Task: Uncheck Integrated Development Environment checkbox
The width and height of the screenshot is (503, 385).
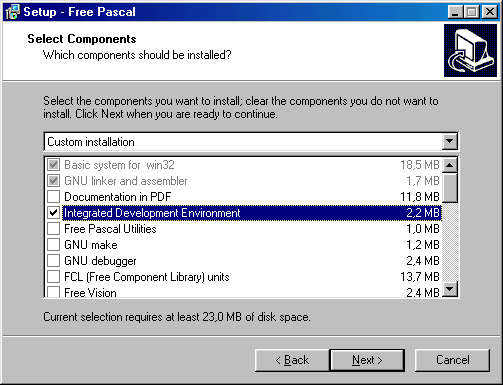Action: (x=53, y=213)
